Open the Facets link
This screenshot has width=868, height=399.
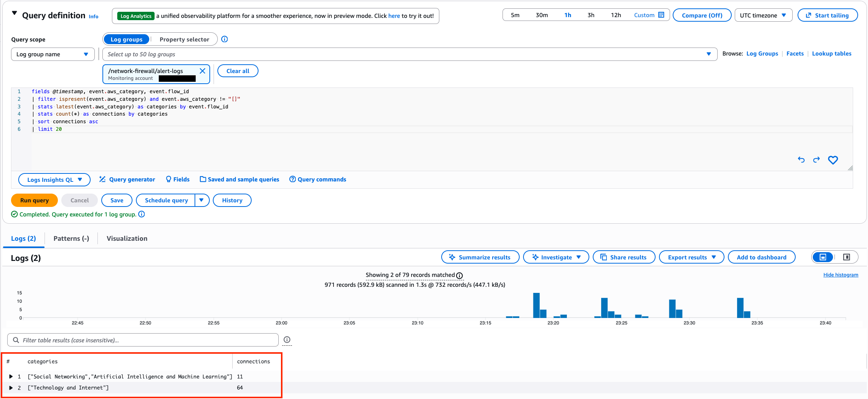coord(795,54)
